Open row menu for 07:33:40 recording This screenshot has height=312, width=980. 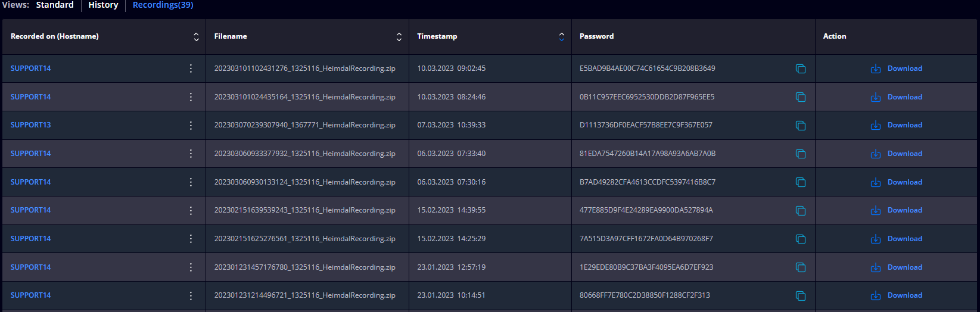(191, 154)
